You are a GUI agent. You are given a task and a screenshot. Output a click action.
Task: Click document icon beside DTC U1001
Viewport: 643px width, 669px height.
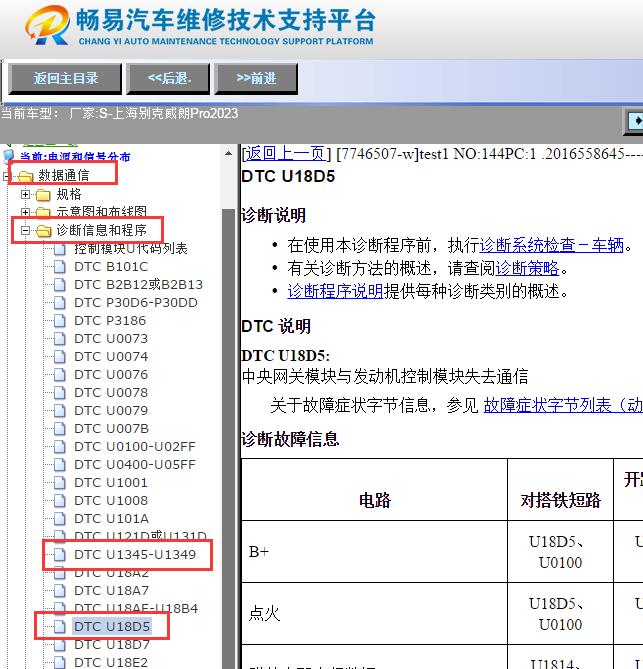click(60, 483)
